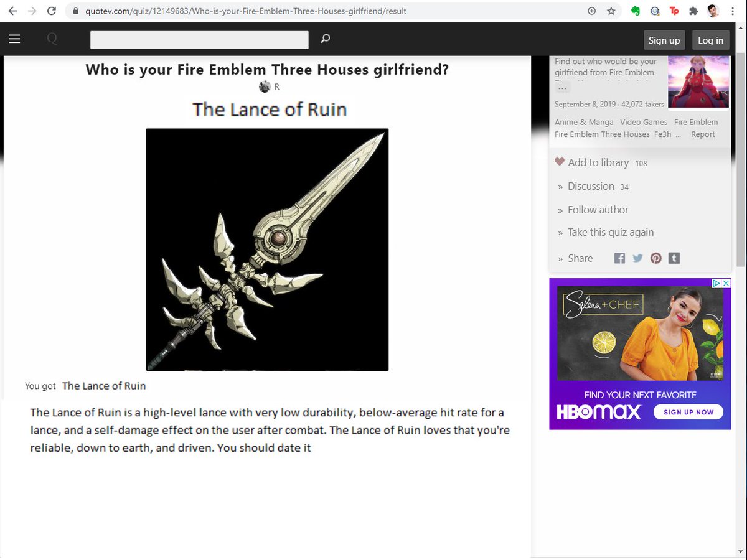This screenshot has height=560, width=747.
Task: Click the search magnifier icon
Action: pyautogui.click(x=325, y=39)
